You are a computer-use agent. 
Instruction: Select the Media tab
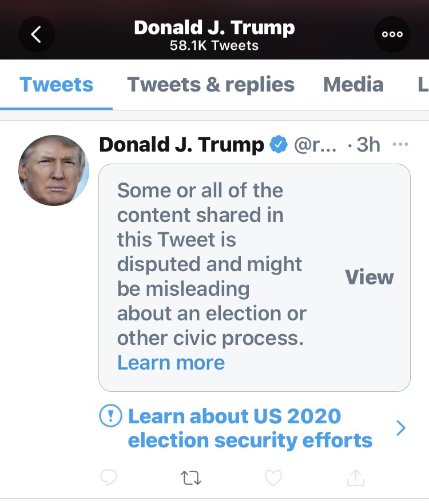(353, 85)
